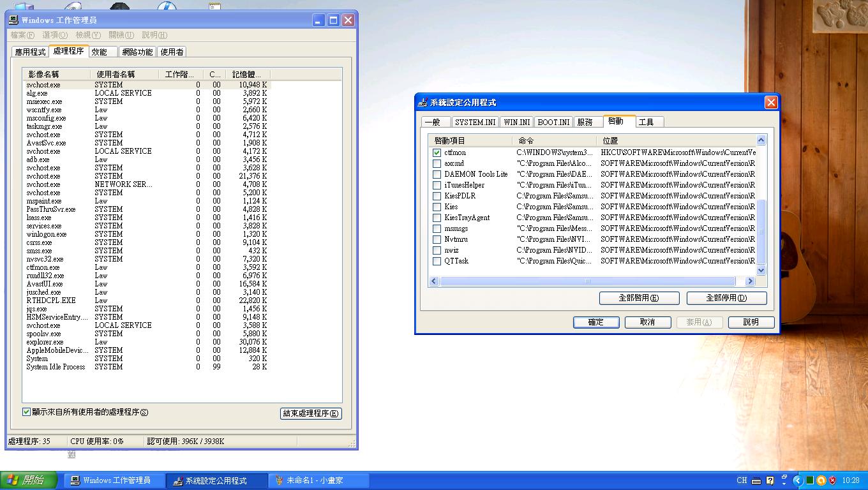The image size is (868, 490).
Task: Open the 服務 tab
Action: [588, 122]
